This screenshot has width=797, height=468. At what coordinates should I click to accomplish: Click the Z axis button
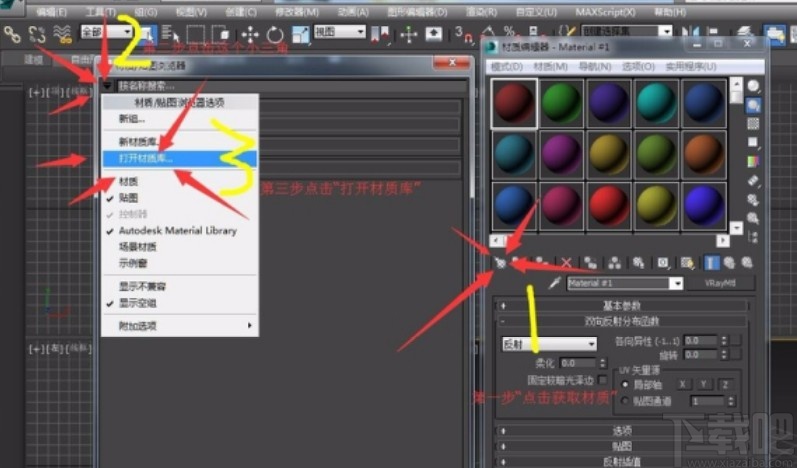725,385
